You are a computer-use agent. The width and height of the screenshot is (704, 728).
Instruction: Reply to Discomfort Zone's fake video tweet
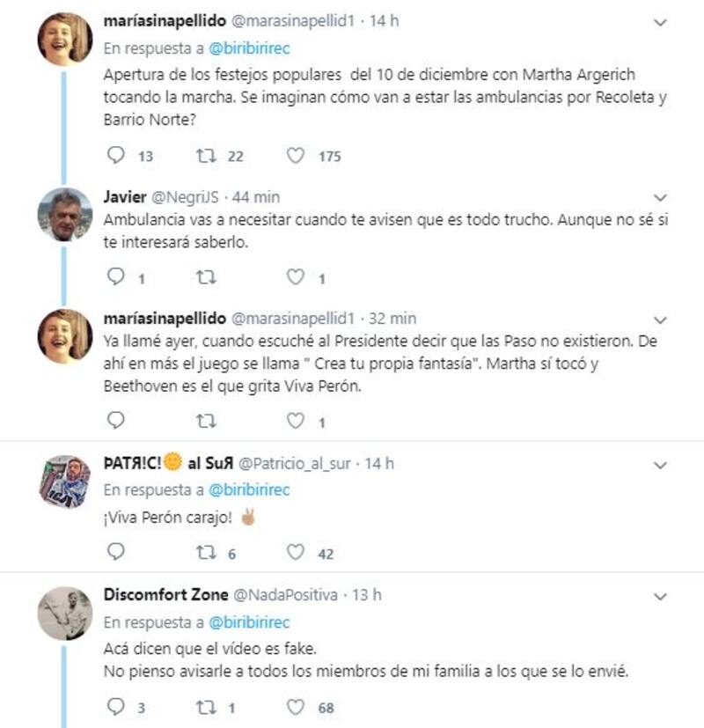[x=116, y=707]
